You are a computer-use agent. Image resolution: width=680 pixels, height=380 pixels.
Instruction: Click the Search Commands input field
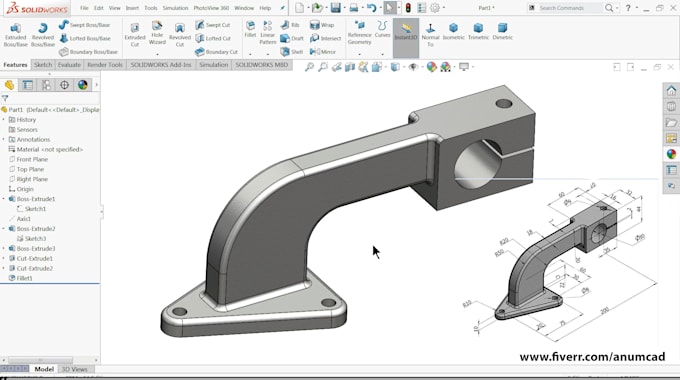[x=570, y=8]
